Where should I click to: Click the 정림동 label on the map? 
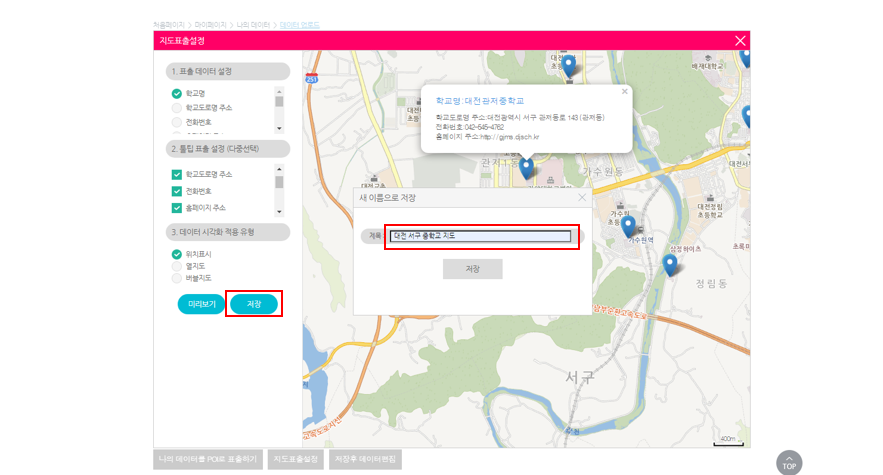coord(711,283)
